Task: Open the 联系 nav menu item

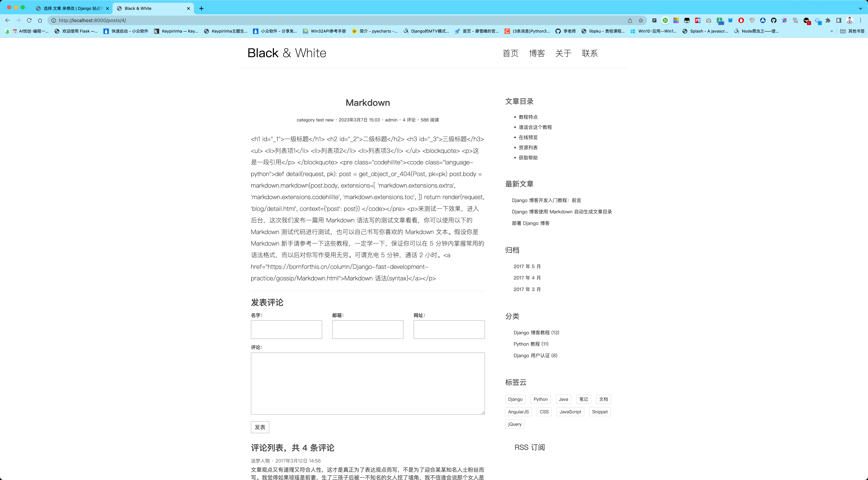Action: click(590, 53)
